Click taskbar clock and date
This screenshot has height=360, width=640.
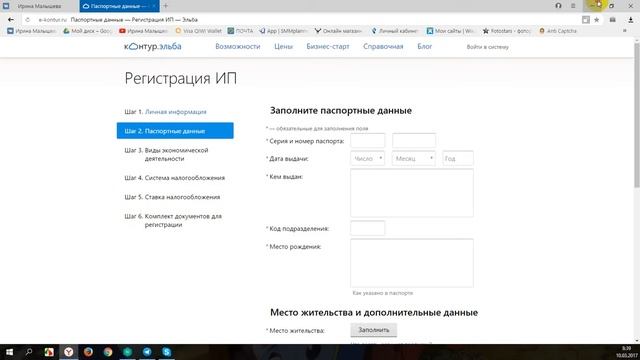point(627,352)
